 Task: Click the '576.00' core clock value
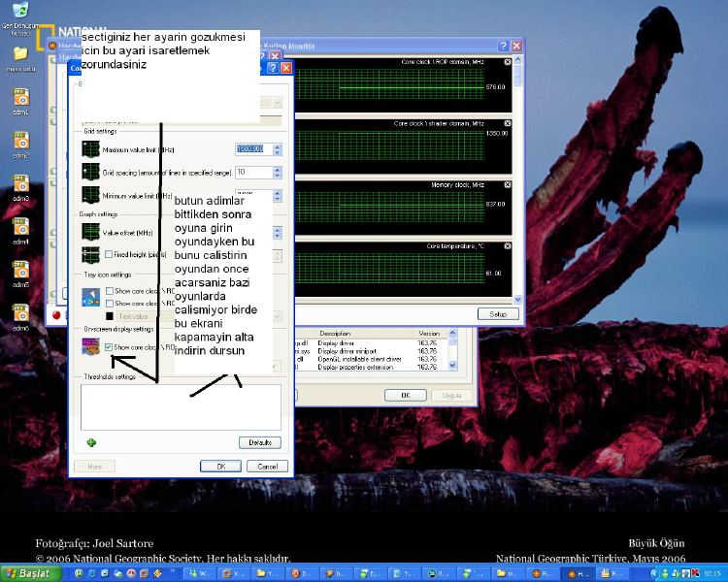click(x=495, y=86)
